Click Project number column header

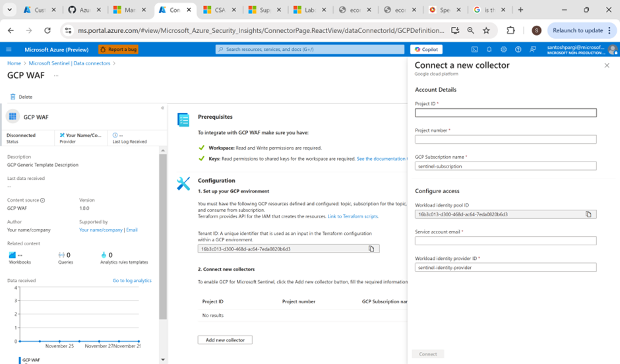[x=299, y=301]
